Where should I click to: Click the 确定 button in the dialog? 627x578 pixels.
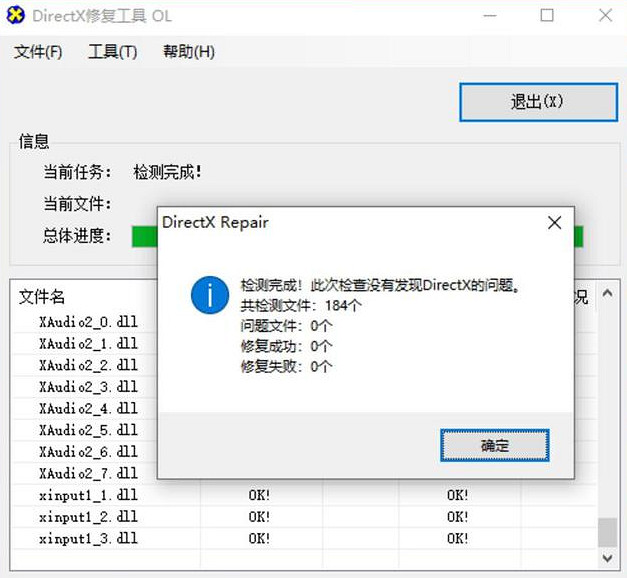coord(495,445)
